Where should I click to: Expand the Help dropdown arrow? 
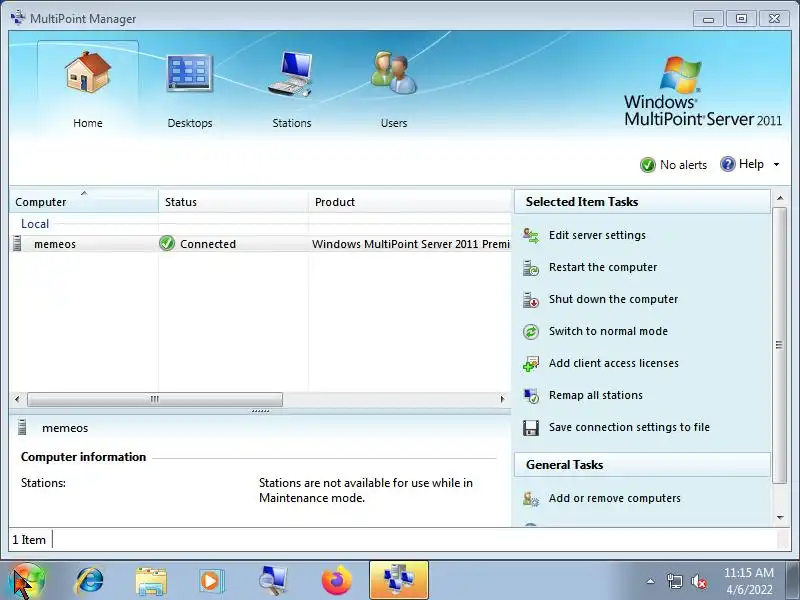click(x=777, y=164)
